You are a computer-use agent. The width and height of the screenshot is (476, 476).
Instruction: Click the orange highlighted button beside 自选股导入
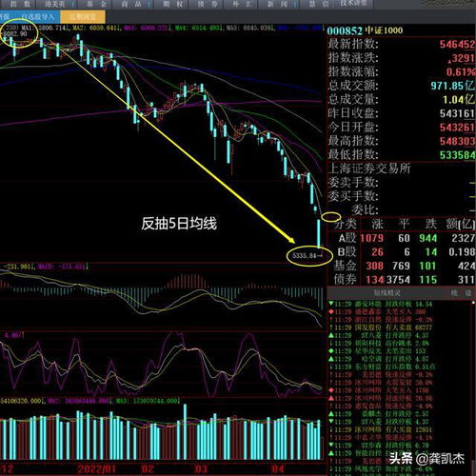(83, 17)
